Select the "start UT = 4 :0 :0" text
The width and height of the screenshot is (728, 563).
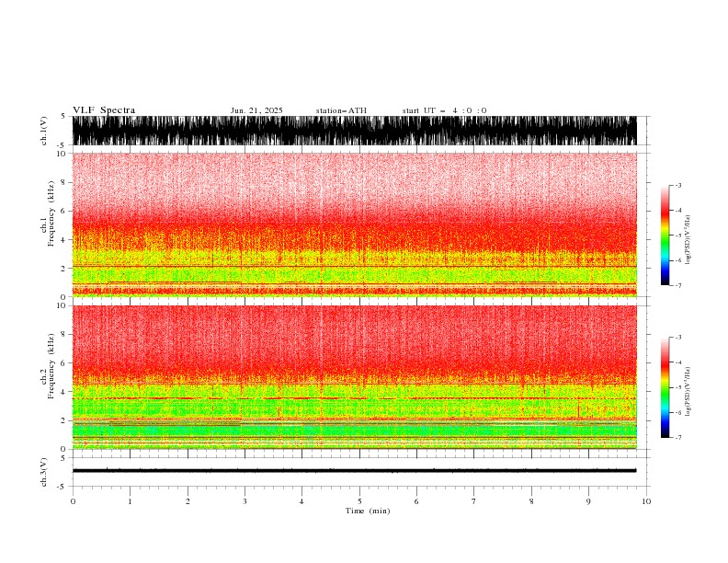click(444, 110)
